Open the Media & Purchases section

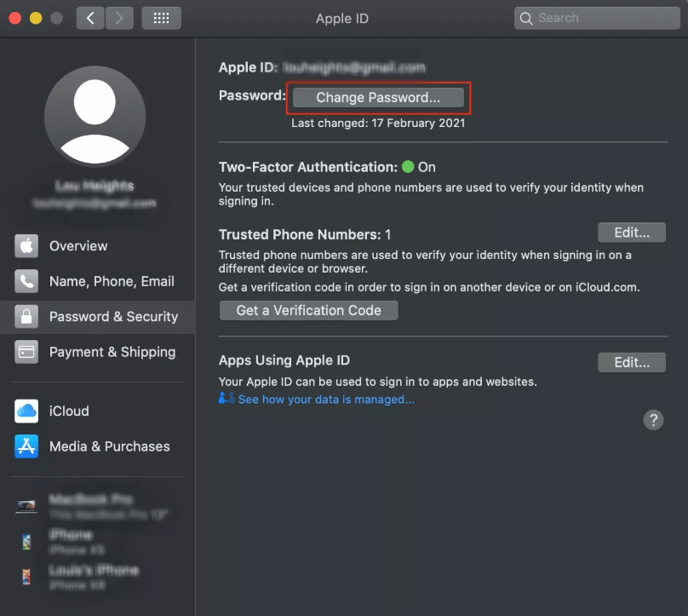point(109,446)
